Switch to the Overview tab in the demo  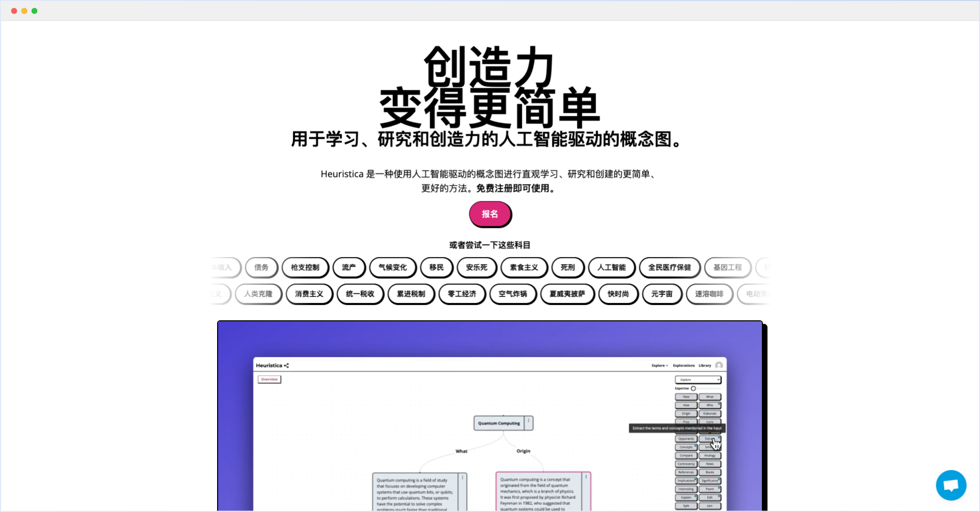269,379
